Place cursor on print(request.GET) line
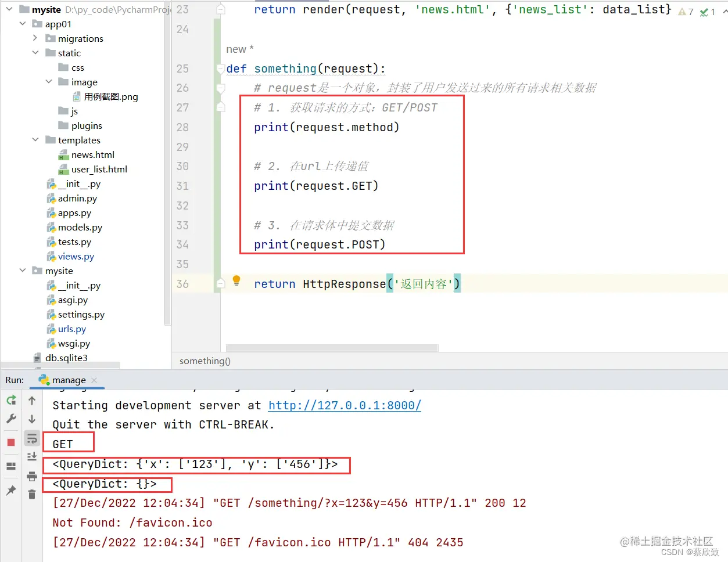This screenshot has height=562, width=728. (316, 186)
